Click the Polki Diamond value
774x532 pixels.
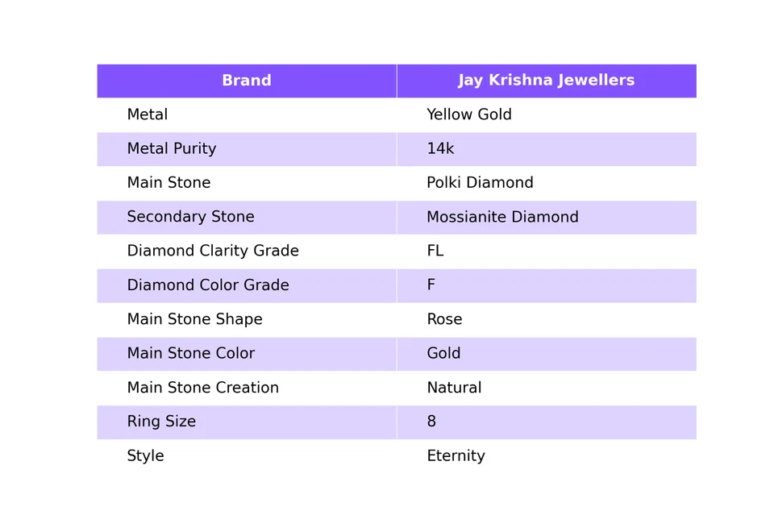coord(480,183)
